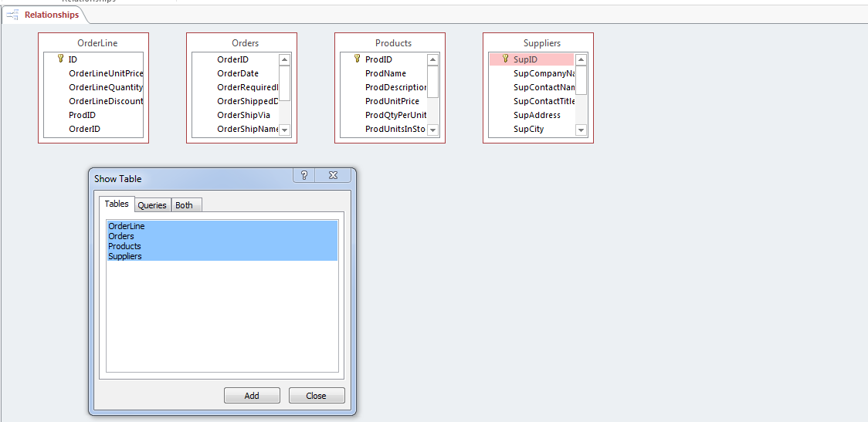The image size is (868, 422).
Task: Select Suppliers in the Show Table list
Action: tap(125, 256)
